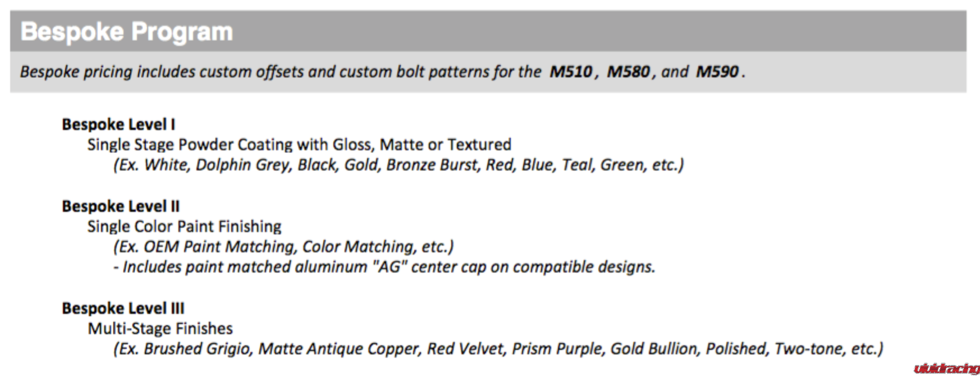Click the Brushed Grigio example text
The width and height of the screenshot is (980, 379).
(x=198, y=349)
